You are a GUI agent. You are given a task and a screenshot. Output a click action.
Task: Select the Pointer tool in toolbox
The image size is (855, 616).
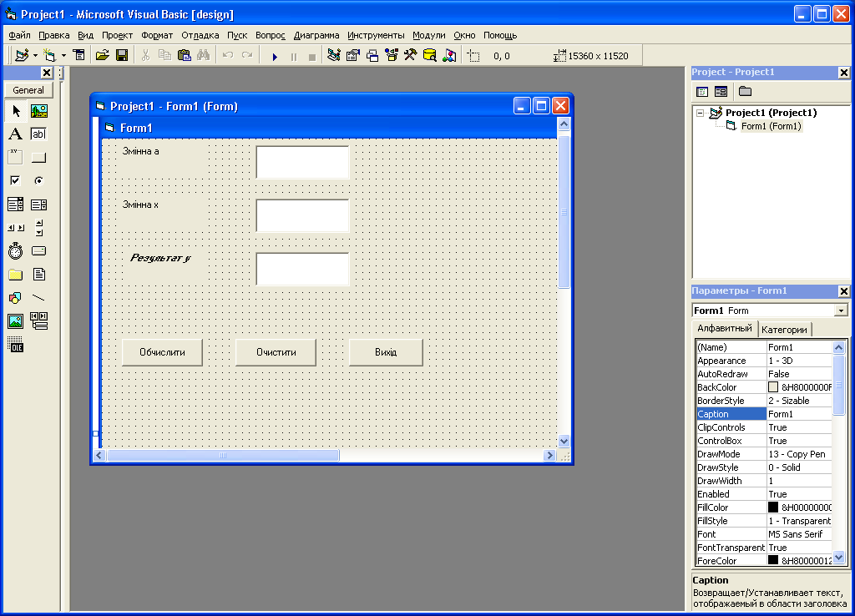(x=16, y=111)
